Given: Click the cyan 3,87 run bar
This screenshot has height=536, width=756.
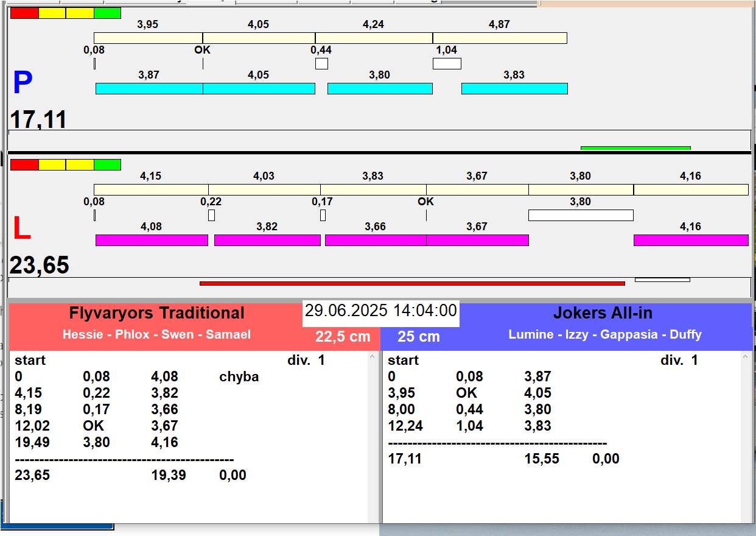Looking at the screenshot, I should click(x=149, y=89).
